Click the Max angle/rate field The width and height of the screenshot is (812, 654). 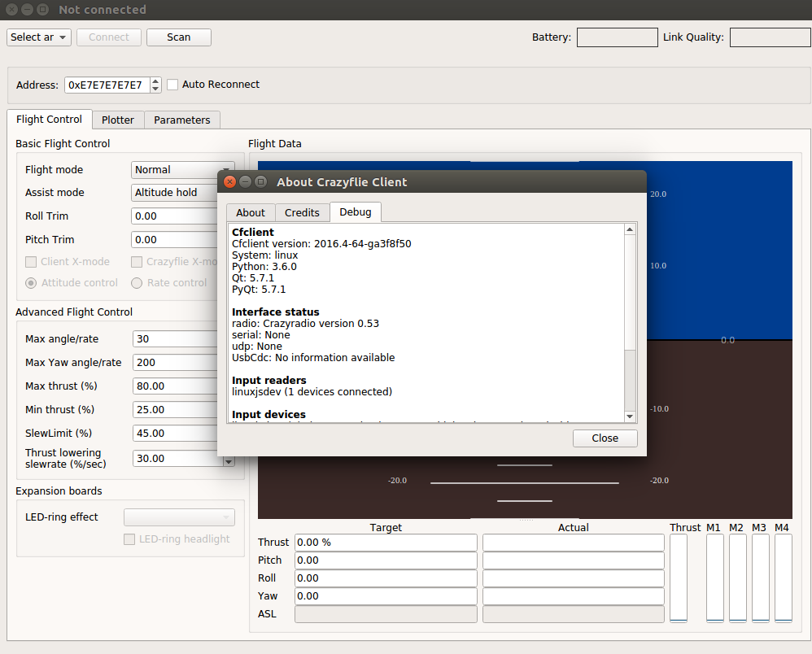point(175,339)
